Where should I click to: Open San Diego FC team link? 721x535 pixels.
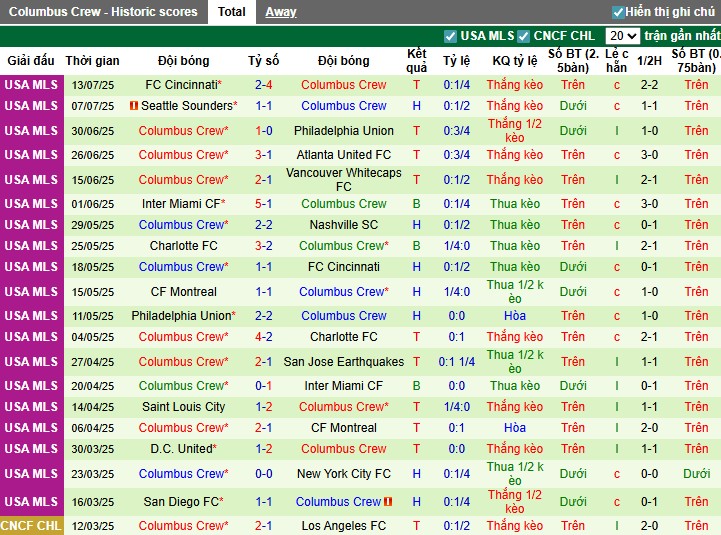click(x=183, y=501)
